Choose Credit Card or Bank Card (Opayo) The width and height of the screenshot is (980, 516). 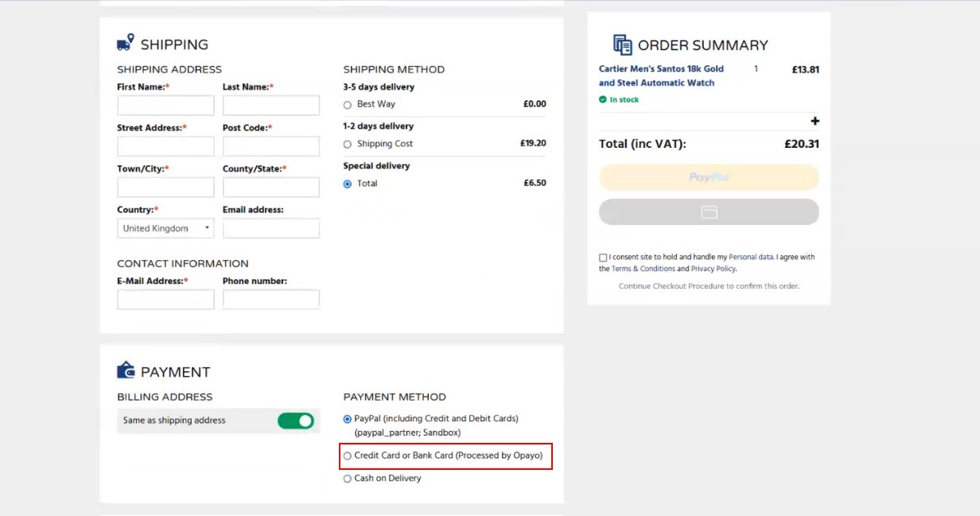[x=348, y=456]
